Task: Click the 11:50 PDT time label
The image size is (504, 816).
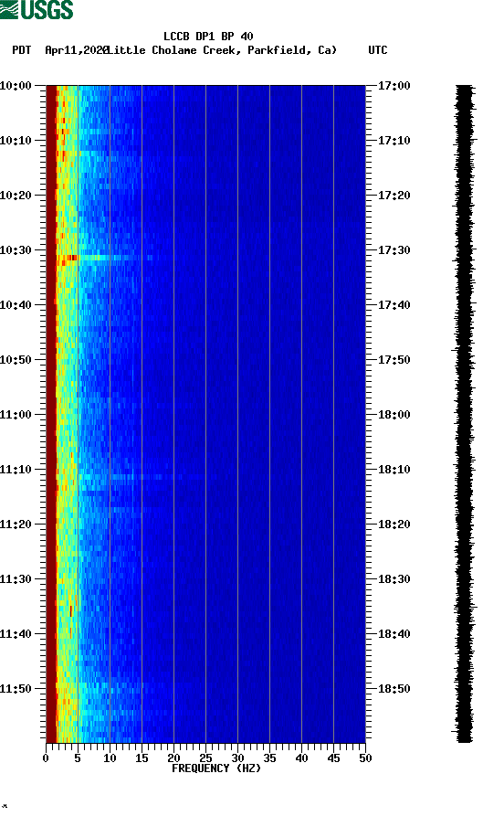Action: [16, 688]
